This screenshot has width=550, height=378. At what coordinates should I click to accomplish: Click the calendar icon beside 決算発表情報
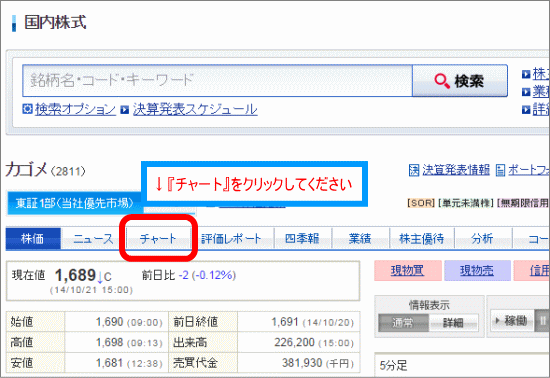tap(414, 170)
